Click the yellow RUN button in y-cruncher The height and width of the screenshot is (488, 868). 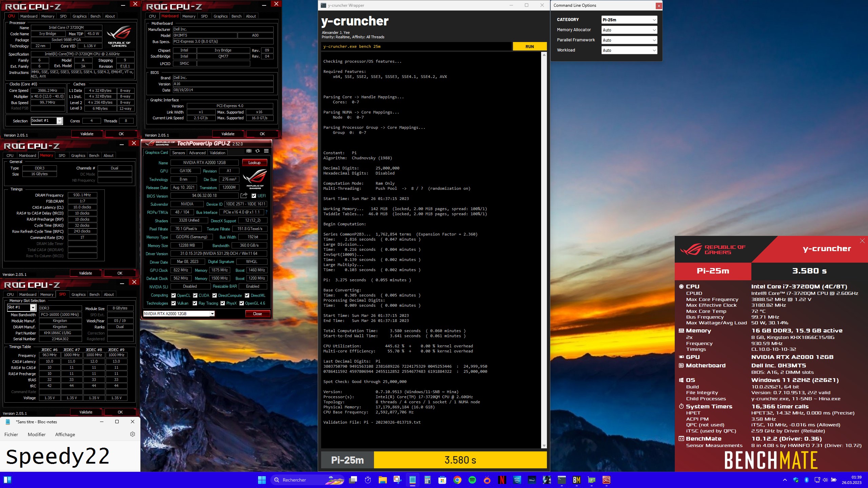tap(530, 46)
